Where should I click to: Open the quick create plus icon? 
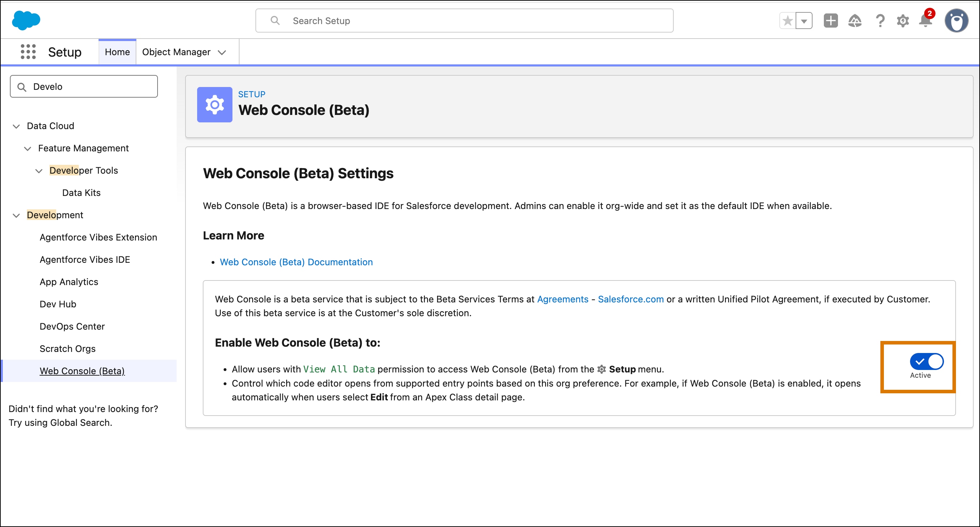point(831,21)
